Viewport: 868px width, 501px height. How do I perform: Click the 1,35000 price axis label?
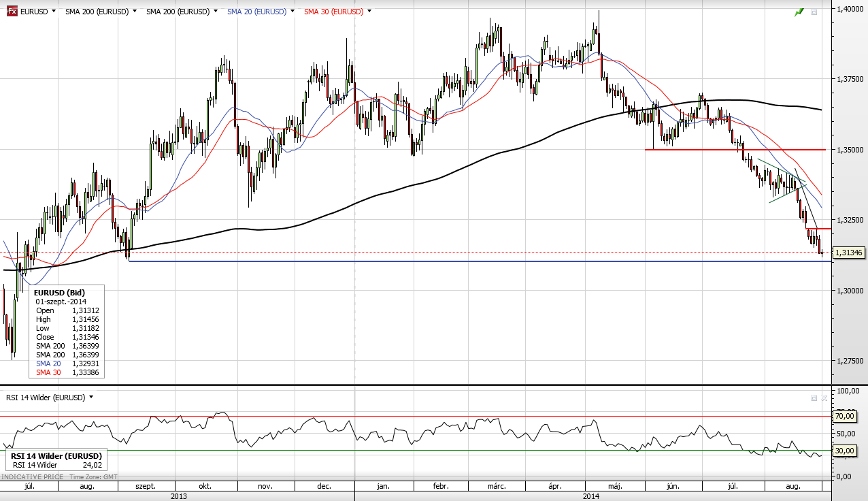[849, 149]
